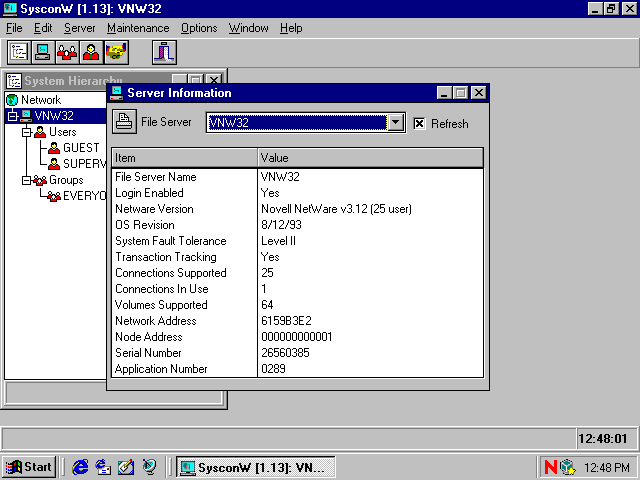Click the Groups icon in the tree
The width and height of the screenshot is (640, 480).
click(40, 180)
